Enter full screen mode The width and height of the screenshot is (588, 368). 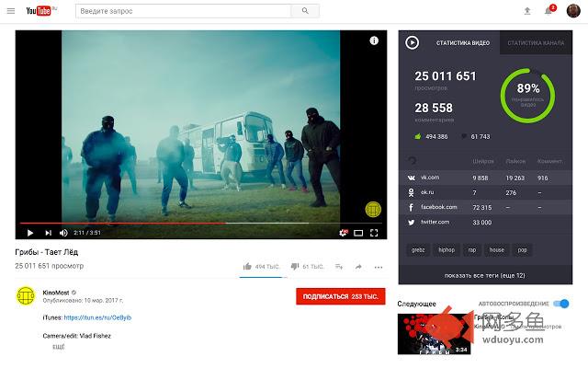(374, 233)
